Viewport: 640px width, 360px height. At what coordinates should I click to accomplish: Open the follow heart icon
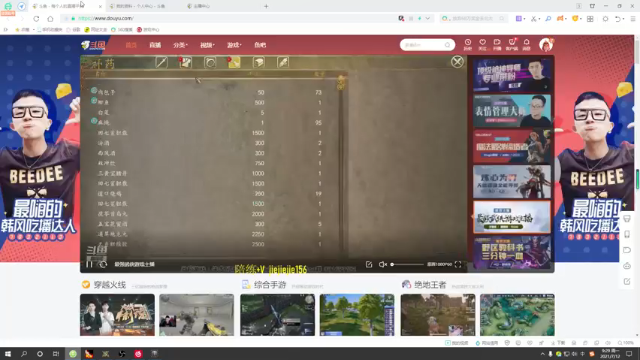click(x=482, y=44)
